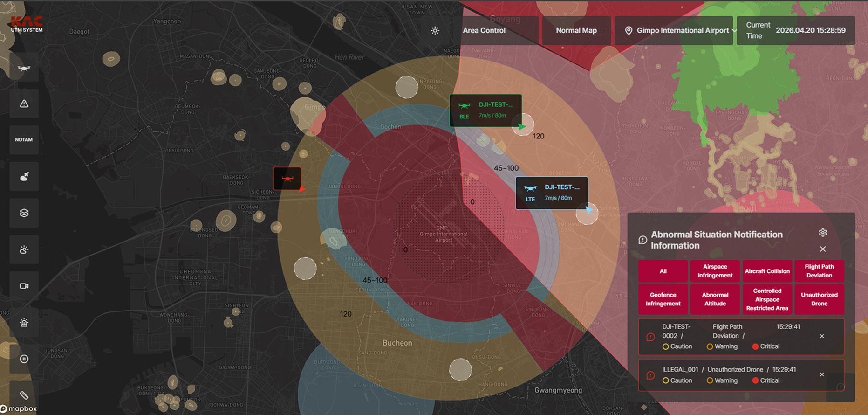
Task: Filter alerts by Airspace Infringement
Action: (715, 271)
